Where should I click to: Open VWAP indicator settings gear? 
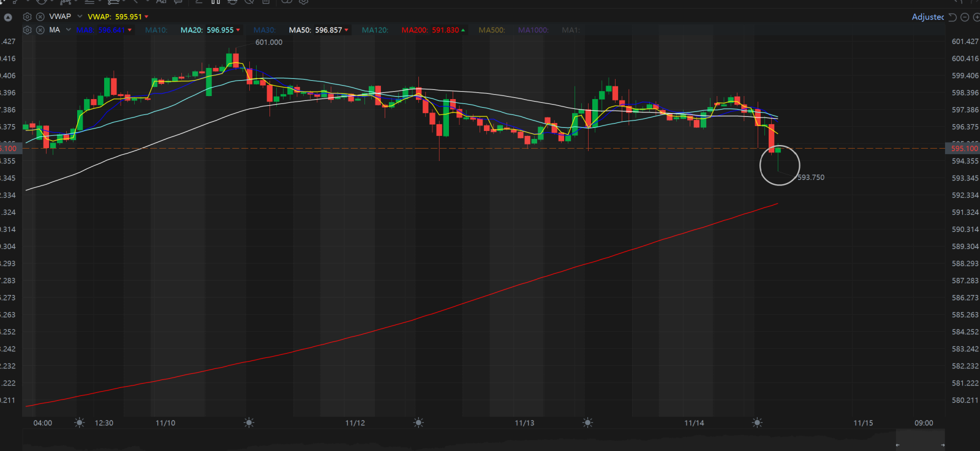coord(27,17)
